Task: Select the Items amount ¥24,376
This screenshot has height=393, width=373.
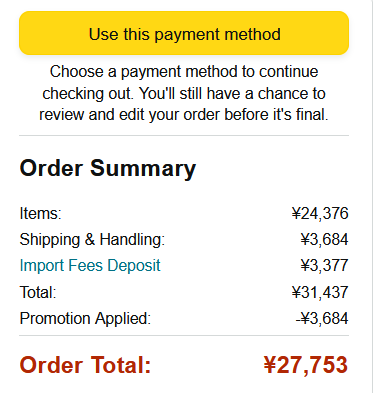Action: (x=320, y=213)
